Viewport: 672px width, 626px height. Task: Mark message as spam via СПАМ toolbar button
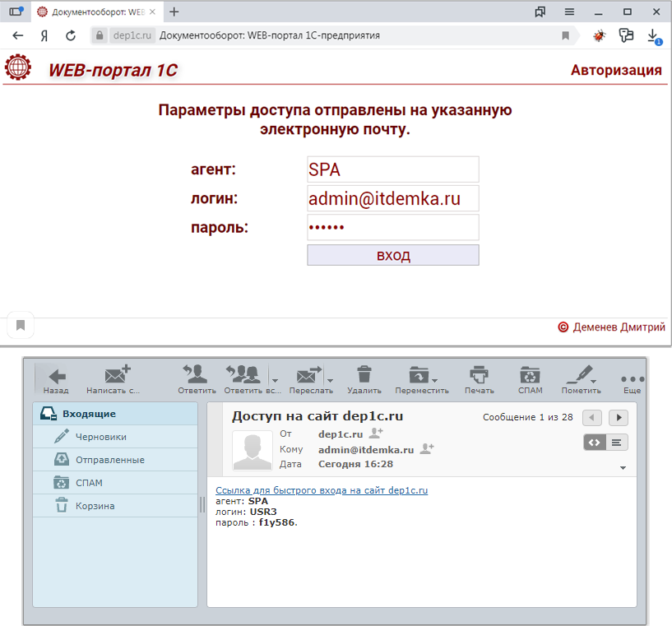(531, 379)
